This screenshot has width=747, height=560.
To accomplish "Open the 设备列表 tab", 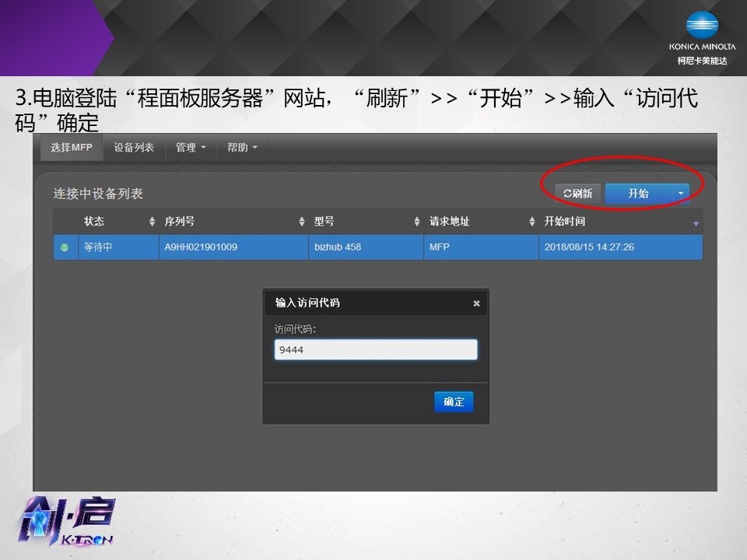I will click(x=134, y=148).
